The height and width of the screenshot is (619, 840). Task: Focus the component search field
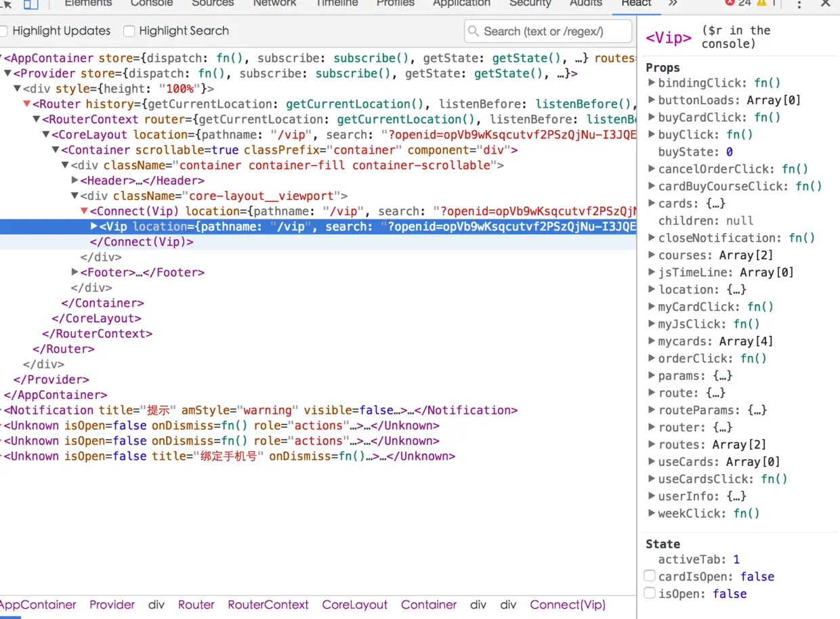(x=548, y=31)
